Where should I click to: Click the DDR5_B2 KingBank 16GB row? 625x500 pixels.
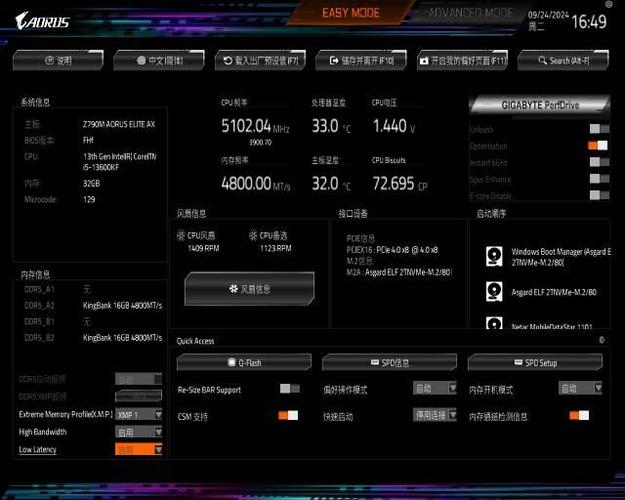tap(93, 338)
